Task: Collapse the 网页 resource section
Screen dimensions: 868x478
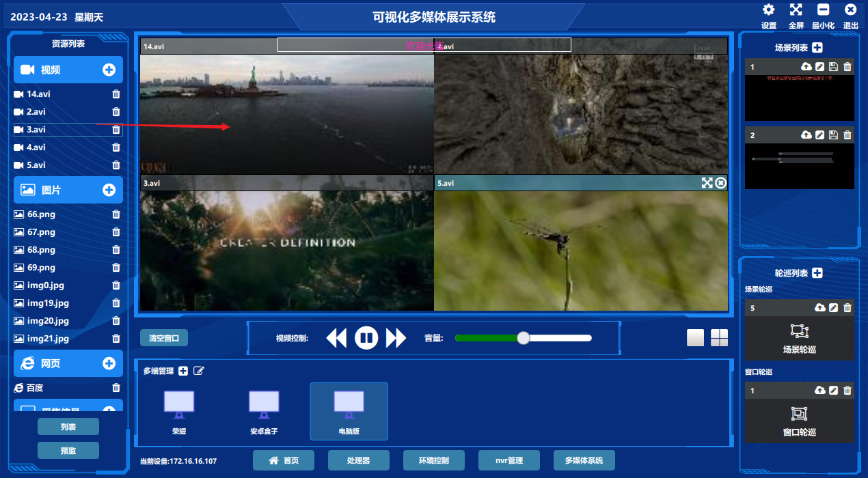Action: click(68, 363)
